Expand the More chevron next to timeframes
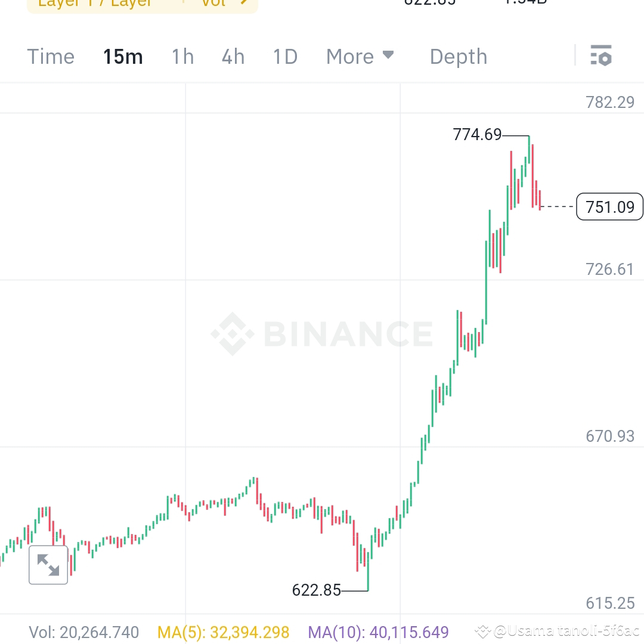644x644 pixels. click(388, 56)
